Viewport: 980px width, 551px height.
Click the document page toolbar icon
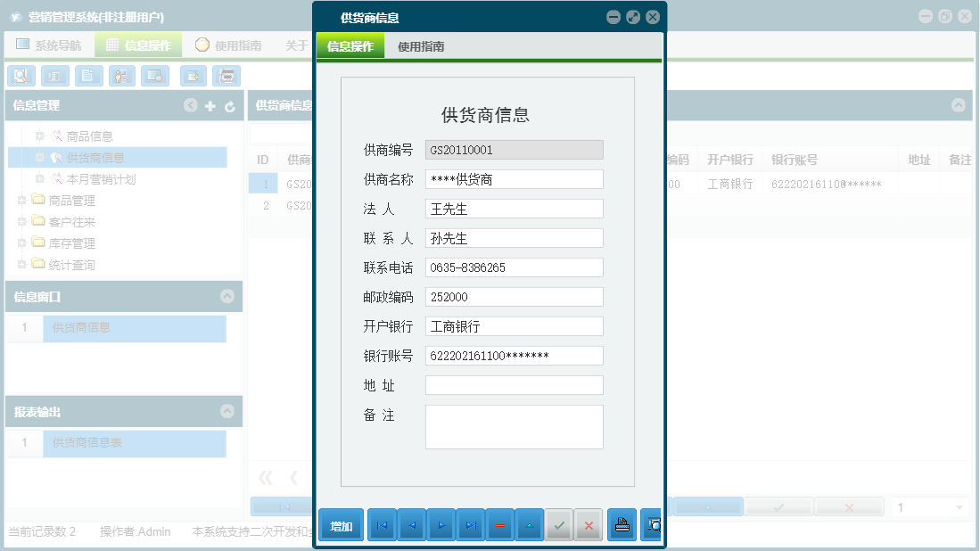89,76
